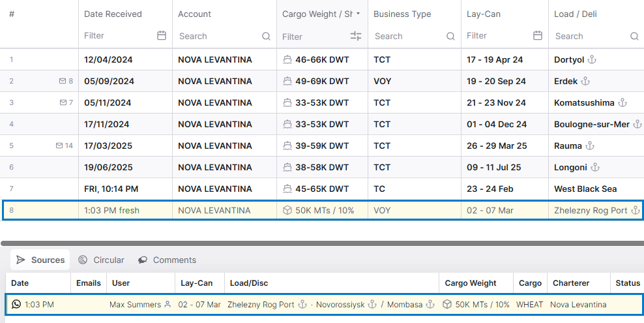The image size is (644, 323).
Task: Switch to the Circular tab
Action: (101, 260)
